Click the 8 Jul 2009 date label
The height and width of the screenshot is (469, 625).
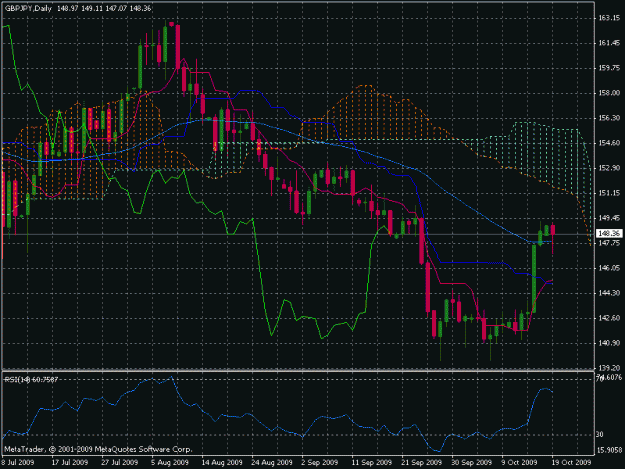pyautogui.click(x=18, y=462)
